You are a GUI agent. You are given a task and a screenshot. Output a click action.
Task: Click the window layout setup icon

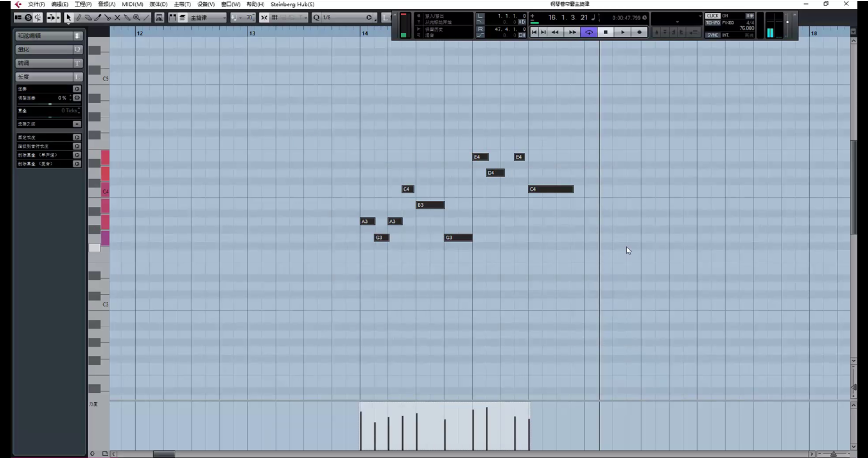click(18, 18)
